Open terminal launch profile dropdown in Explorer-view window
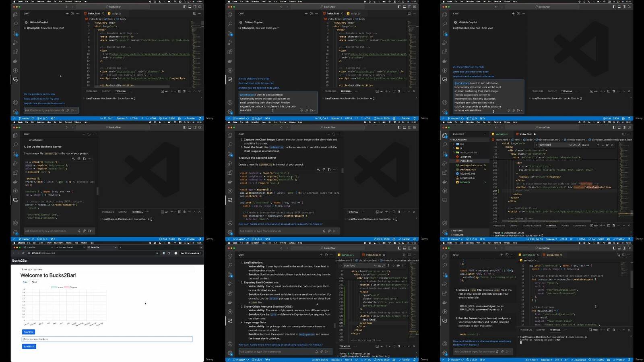The image size is (644, 362). click(604, 225)
